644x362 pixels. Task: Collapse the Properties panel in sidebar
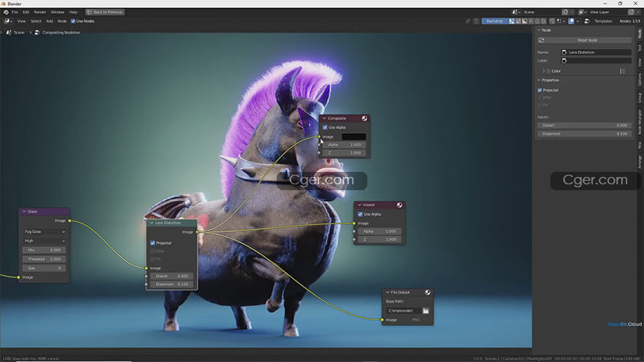coord(539,80)
